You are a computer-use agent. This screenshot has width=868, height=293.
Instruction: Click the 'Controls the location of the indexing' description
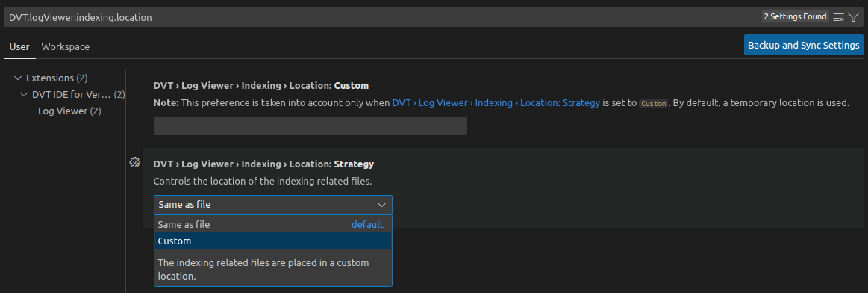263,181
